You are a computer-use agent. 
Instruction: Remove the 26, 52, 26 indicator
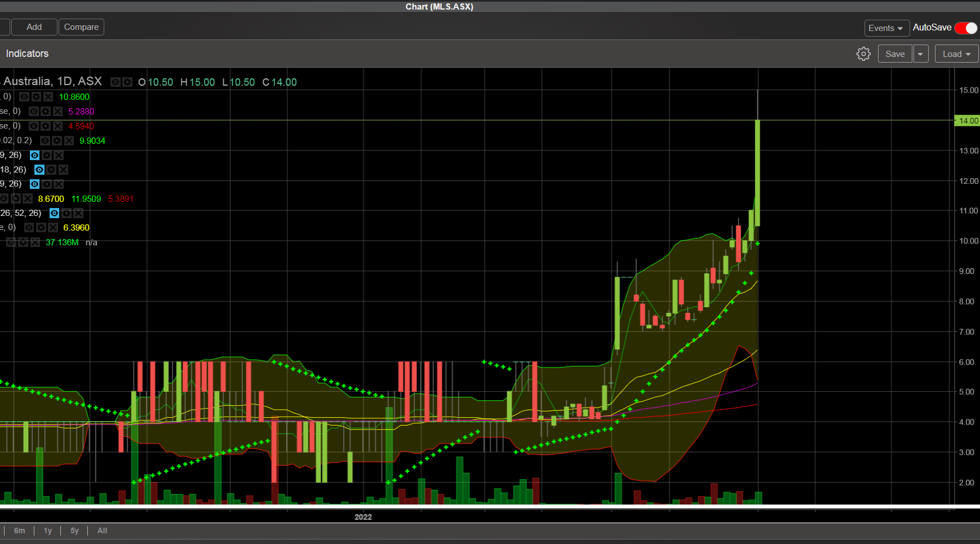[x=78, y=213]
